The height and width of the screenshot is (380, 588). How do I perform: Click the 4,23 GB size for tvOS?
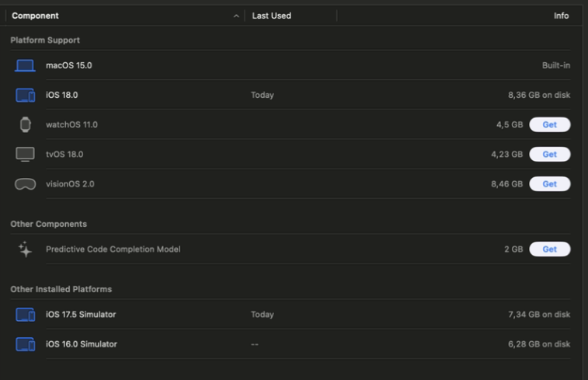pyautogui.click(x=507, y=154)
